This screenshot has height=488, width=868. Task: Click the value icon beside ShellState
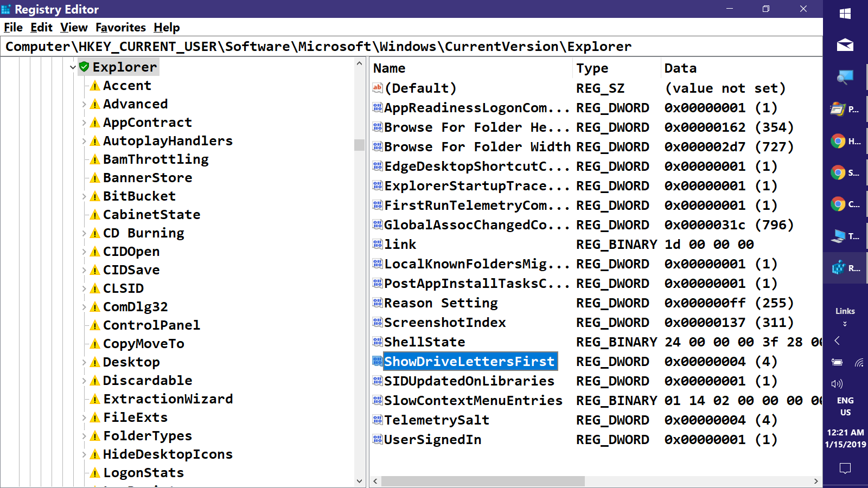(378, 342)
